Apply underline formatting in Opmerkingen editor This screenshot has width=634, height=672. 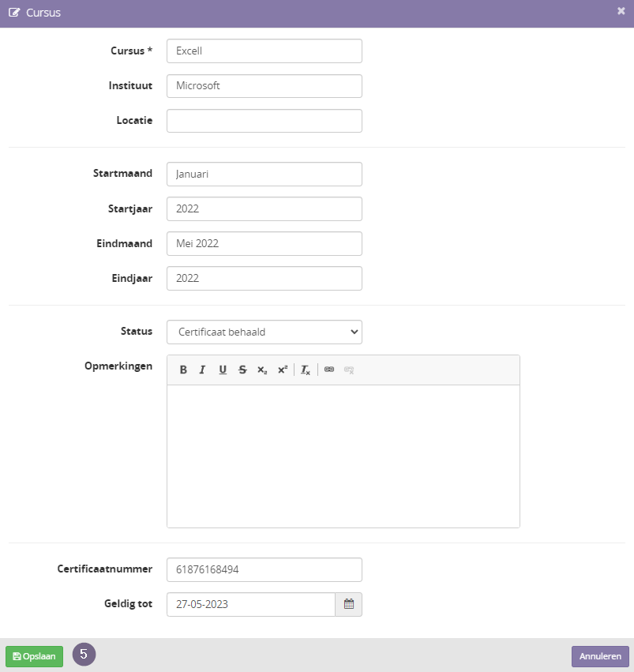[223, 370]
